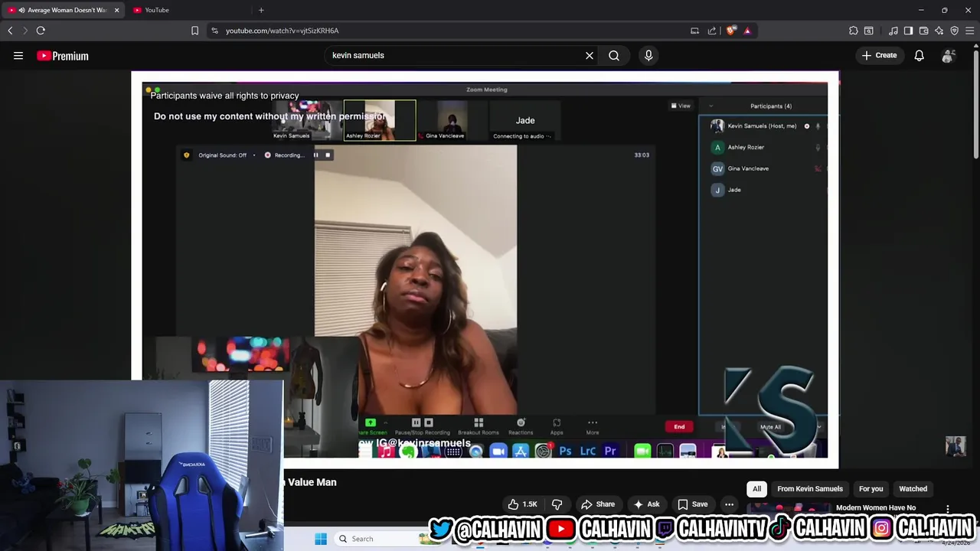980x551 pixels.
Task: Open a new browser tab
Action: [261, 10]
